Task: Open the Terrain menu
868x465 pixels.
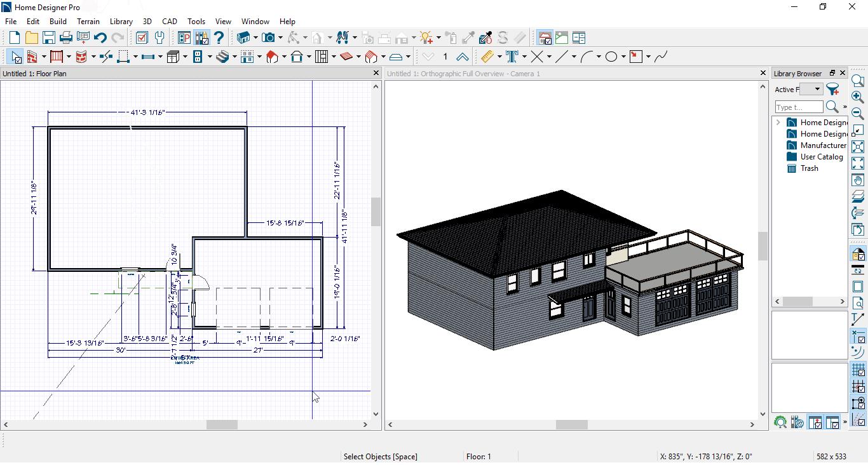Action: click(x=88, y=22)
